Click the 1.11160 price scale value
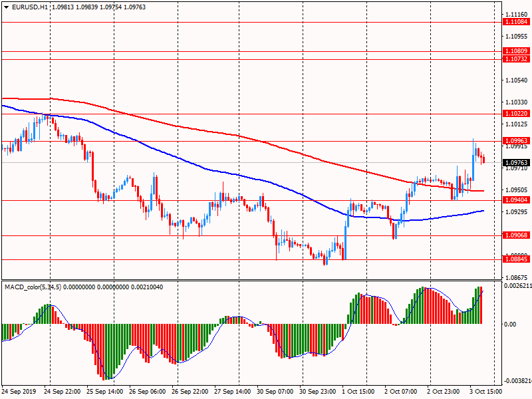532x399 pixels. point(517,15)
